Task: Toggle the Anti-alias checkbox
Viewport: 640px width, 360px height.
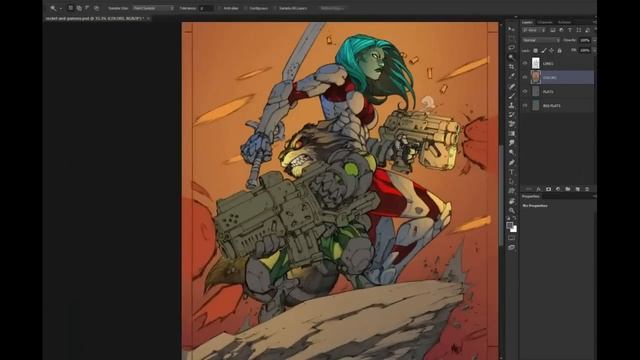Action: 220,8
